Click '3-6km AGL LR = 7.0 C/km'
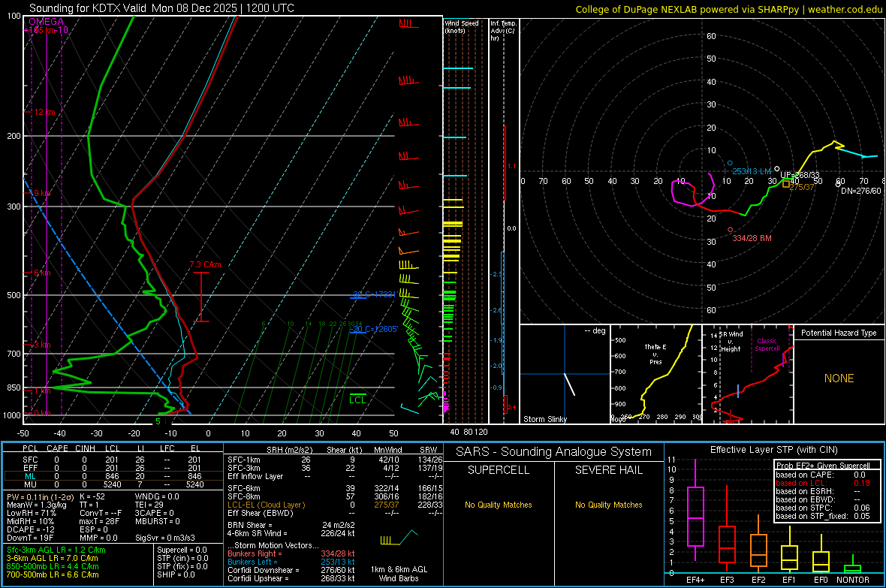 [52, 558]
